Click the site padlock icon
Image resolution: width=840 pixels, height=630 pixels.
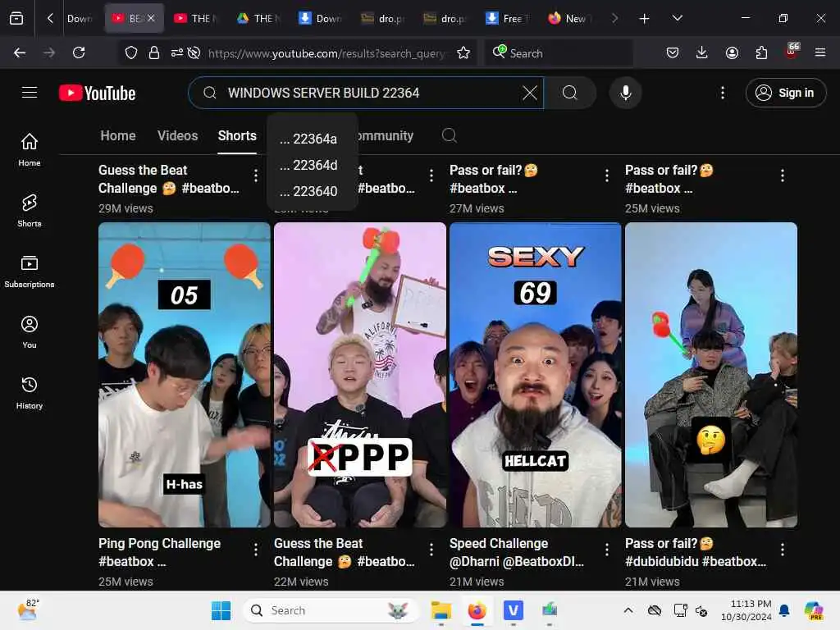(154, 52)
